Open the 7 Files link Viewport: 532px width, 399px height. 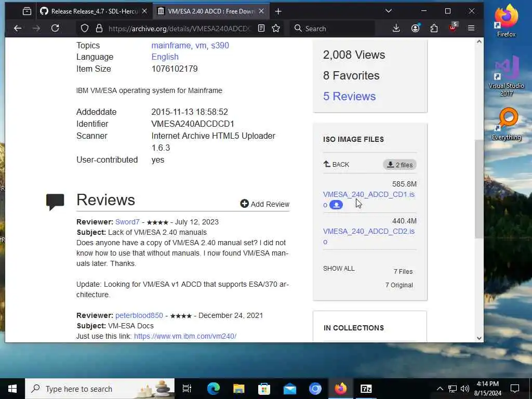(403, 271)
